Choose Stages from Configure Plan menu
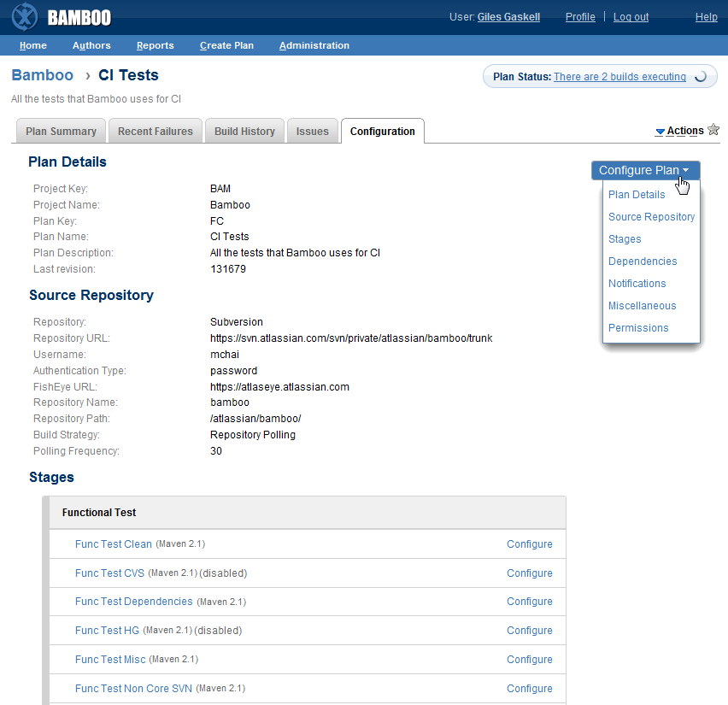 click(625, 239)
